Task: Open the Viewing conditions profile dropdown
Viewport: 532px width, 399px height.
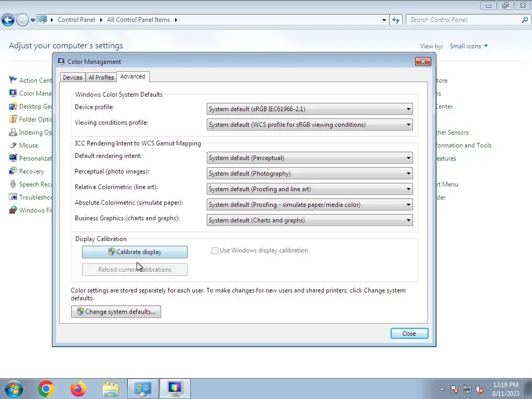Action: (310, 125)
